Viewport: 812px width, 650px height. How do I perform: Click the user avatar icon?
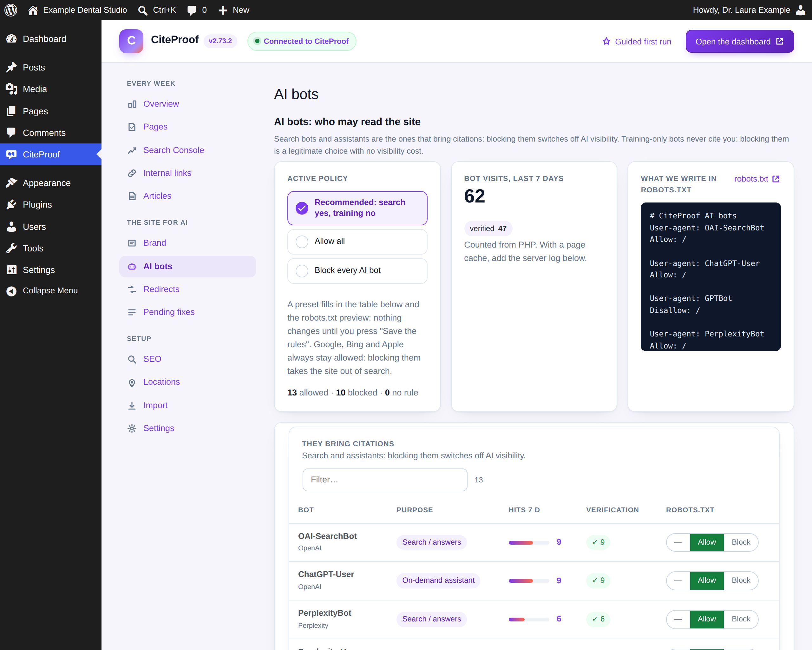click(801, 10)
